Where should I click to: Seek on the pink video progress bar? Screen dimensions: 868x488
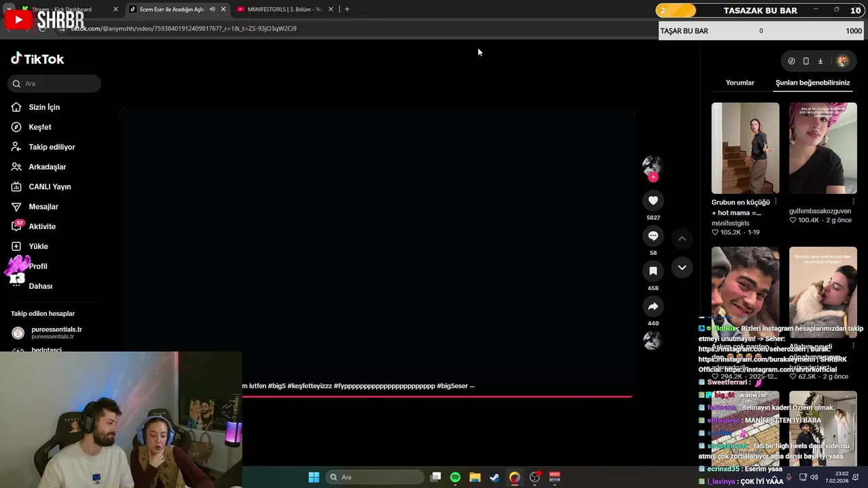tap(437, 396)
